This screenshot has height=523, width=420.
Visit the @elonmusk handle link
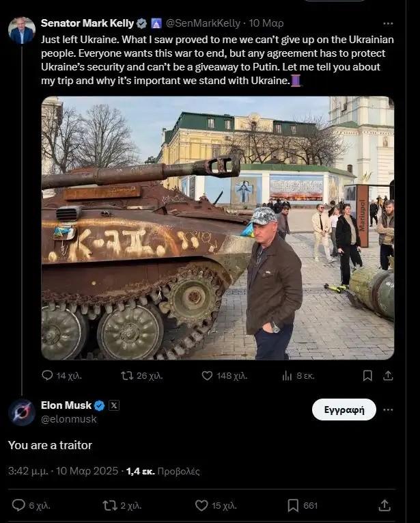[69, 419]
